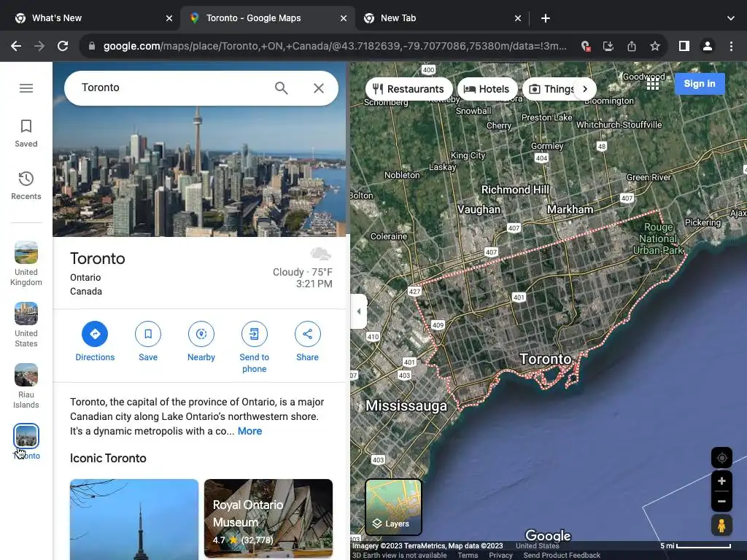Close the What's New tab
This screenshot has height=560, width=747.
[169, 18]
